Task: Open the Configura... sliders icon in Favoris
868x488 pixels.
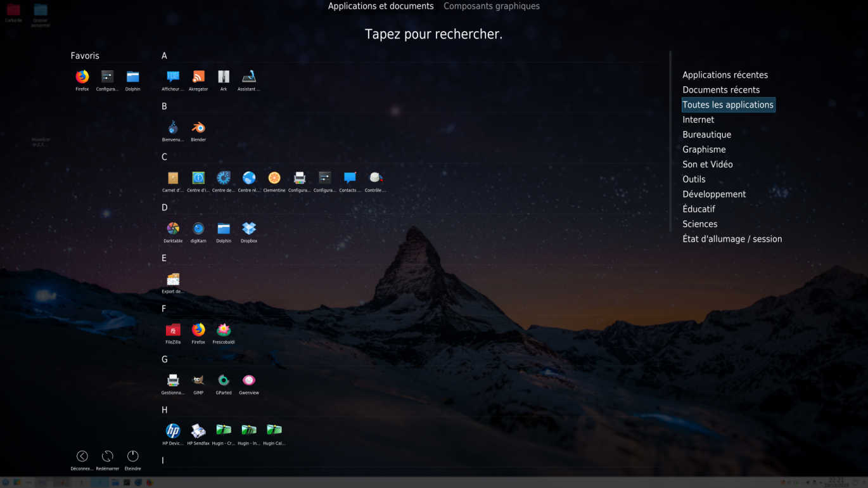Action: (x=107, y=77)
